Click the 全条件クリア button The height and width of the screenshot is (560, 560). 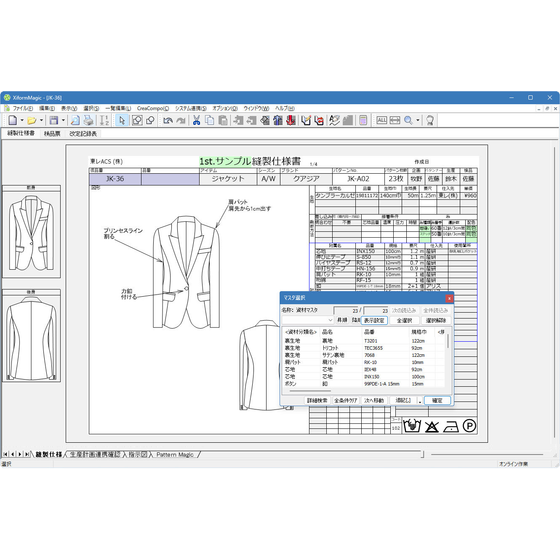click(x=346, y=401)
